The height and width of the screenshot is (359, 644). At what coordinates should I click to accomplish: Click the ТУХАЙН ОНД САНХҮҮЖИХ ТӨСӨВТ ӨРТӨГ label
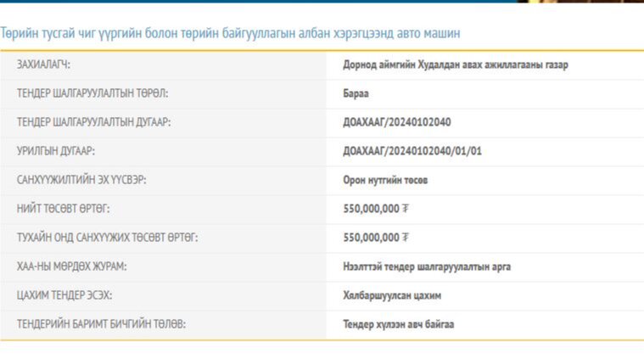point(108,238)
